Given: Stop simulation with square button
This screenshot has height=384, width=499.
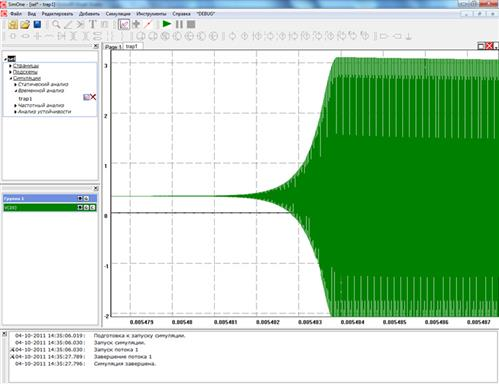Looking at the screenshot, I should click(x=191, y=24).
